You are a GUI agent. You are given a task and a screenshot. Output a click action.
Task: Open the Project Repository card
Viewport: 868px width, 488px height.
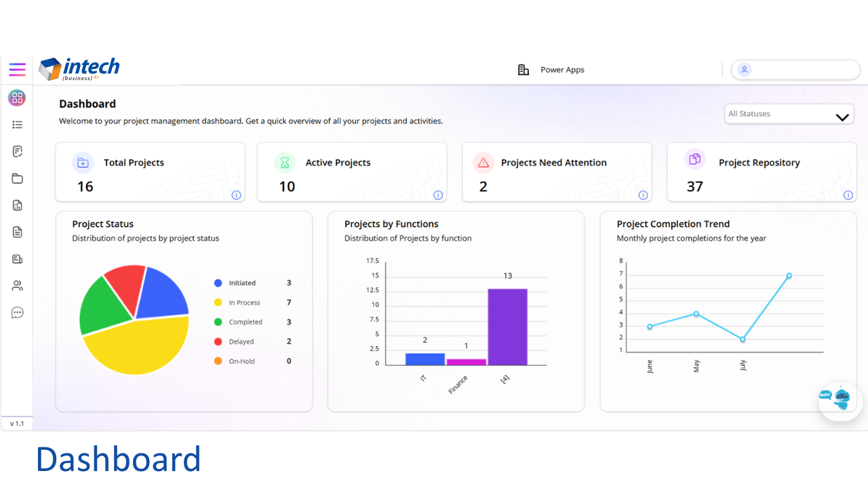tap(761, 172)
